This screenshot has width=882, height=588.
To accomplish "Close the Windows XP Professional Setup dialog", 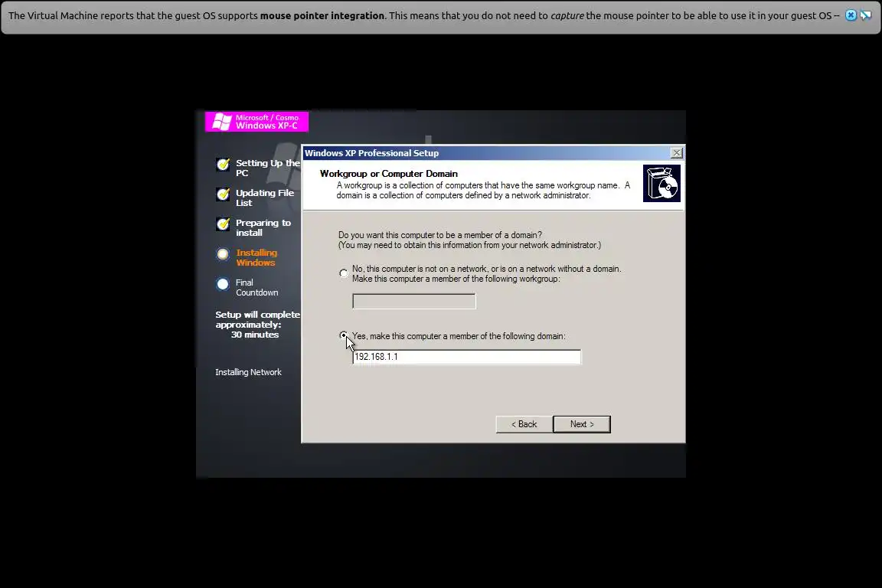I will pos(677,153).
